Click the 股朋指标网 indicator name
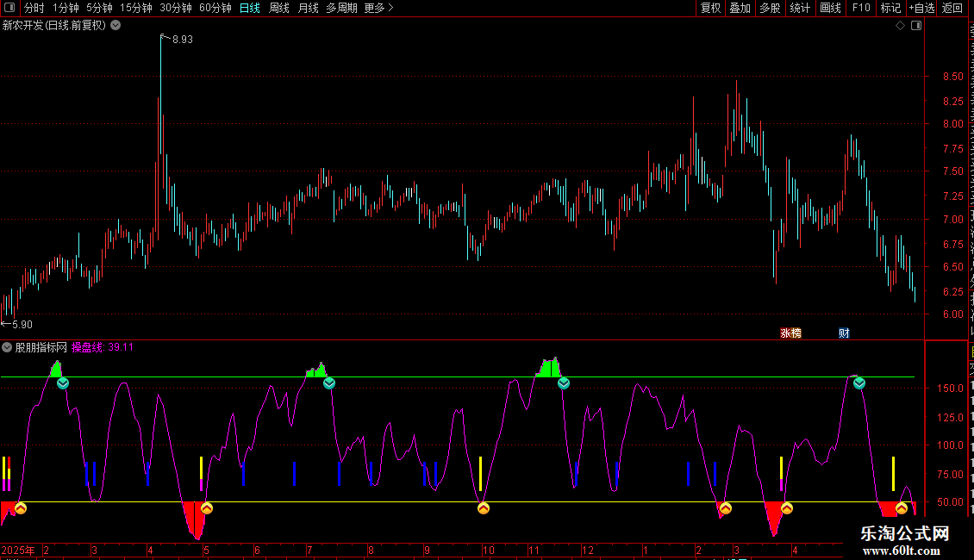 (41, 348)
